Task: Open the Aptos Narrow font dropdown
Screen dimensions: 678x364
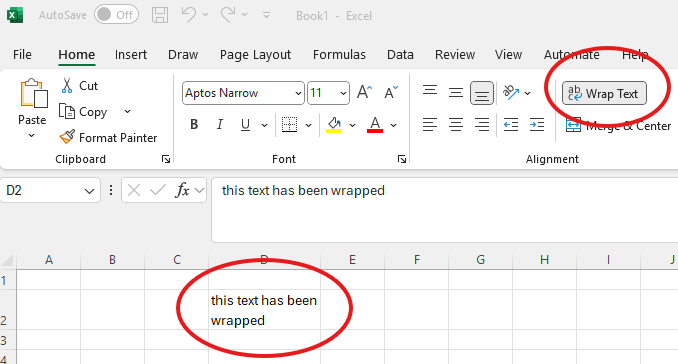Action: [x=298, y=93]
